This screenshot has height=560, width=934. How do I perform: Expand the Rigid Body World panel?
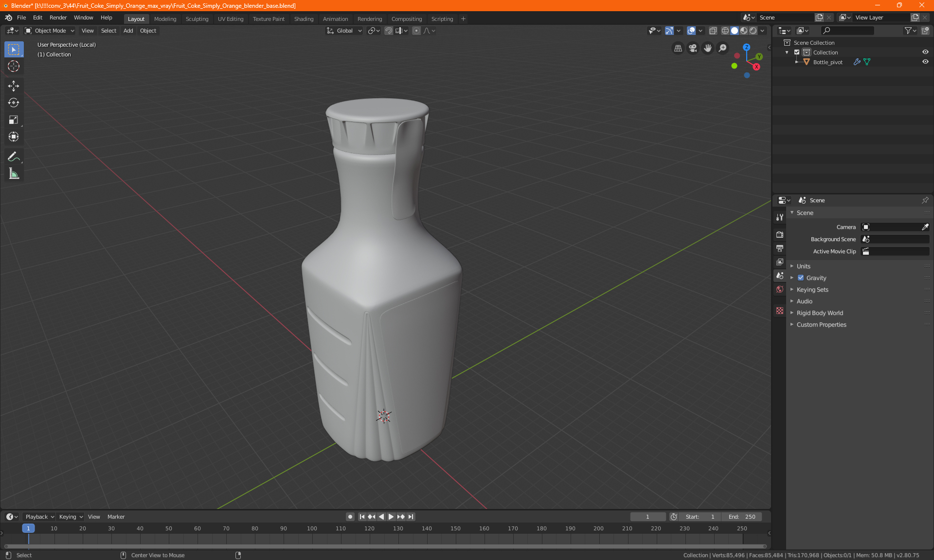[820, 313]
